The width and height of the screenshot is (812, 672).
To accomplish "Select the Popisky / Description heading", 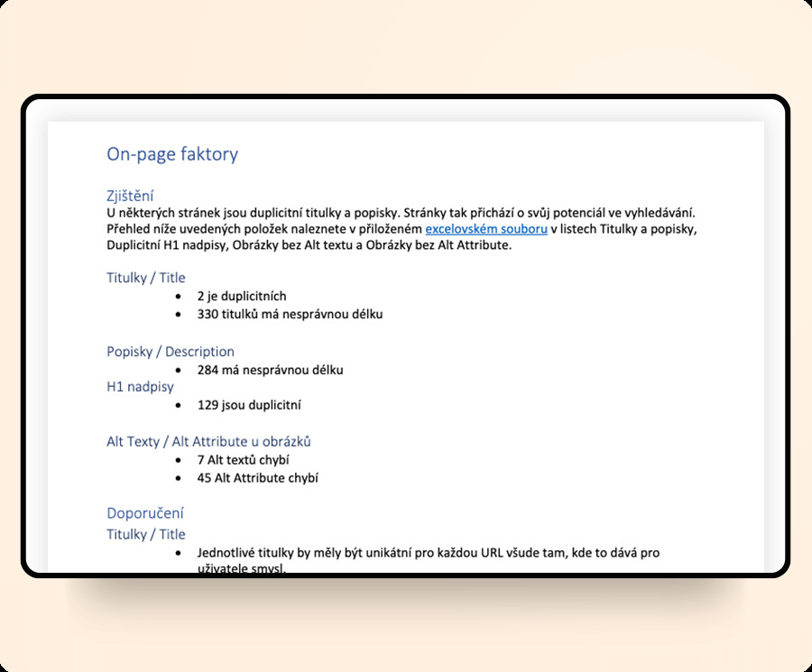I will click(x=171, y=352).
